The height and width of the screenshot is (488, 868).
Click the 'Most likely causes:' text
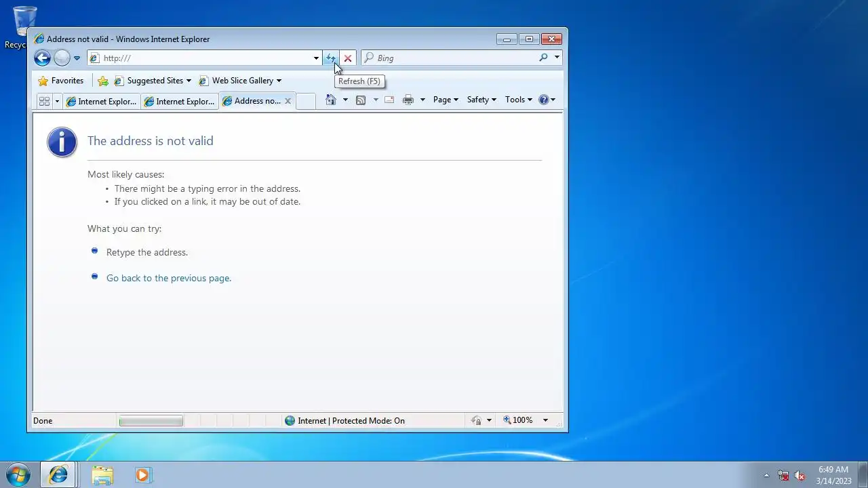[x=125, y=174]
